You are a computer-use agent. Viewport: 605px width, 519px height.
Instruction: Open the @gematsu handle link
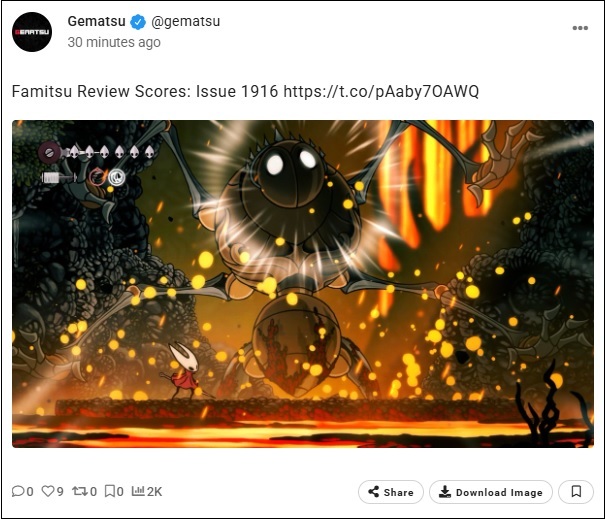point(186,21)
